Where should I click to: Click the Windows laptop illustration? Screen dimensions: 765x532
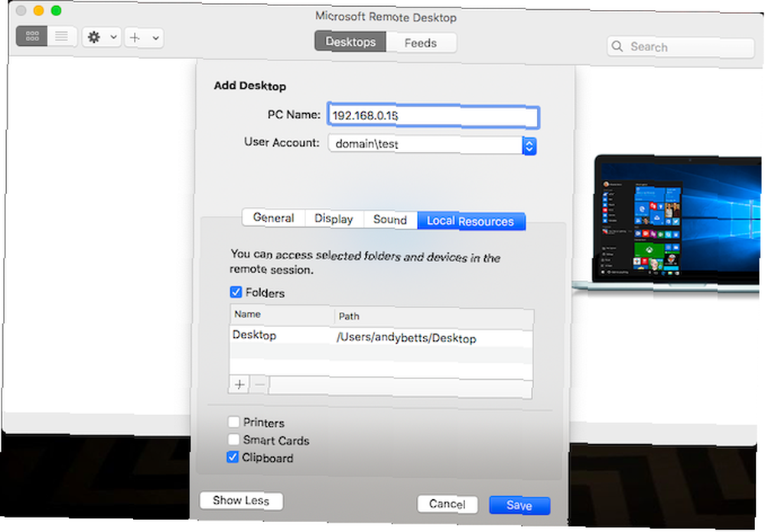tap(667, 223)
